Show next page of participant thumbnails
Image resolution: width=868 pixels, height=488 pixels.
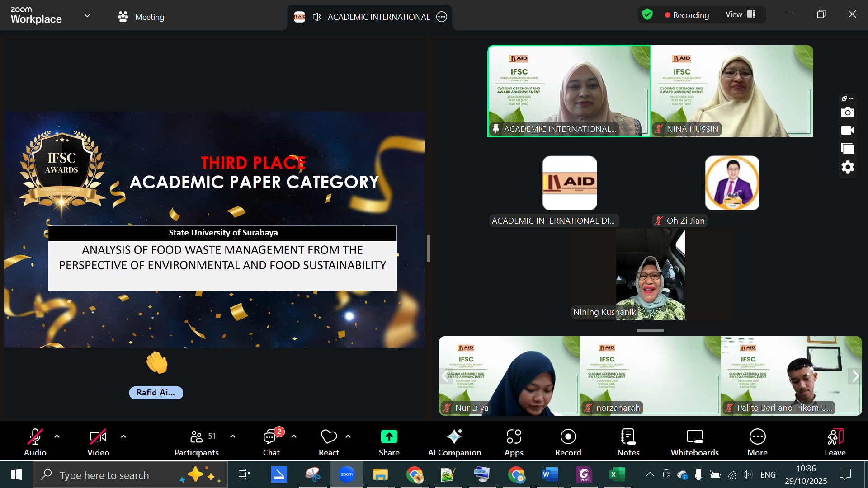tap(854, 376)
